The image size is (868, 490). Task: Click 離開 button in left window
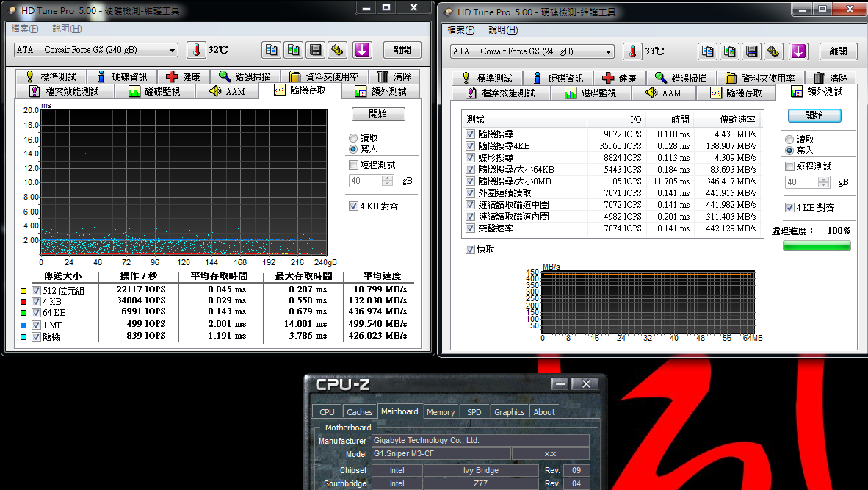click(x=402, y=50)
